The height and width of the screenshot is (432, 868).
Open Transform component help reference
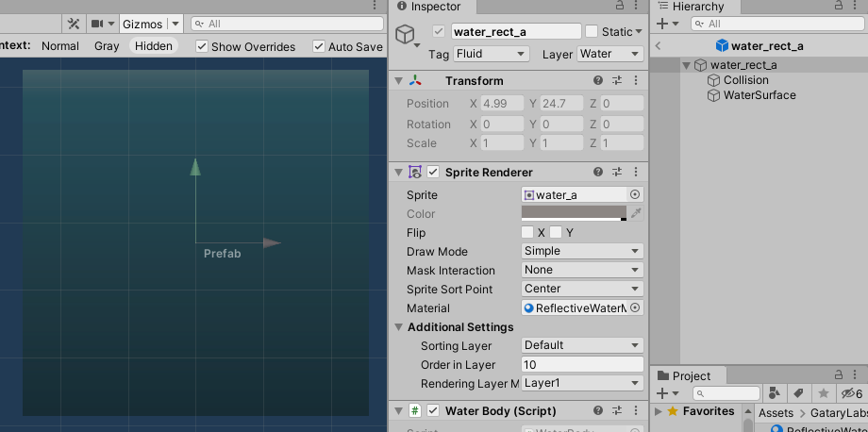coord(598,81)
